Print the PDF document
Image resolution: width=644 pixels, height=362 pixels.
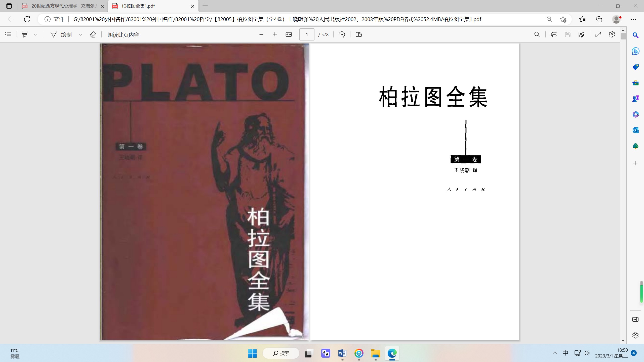coord(554,34)
